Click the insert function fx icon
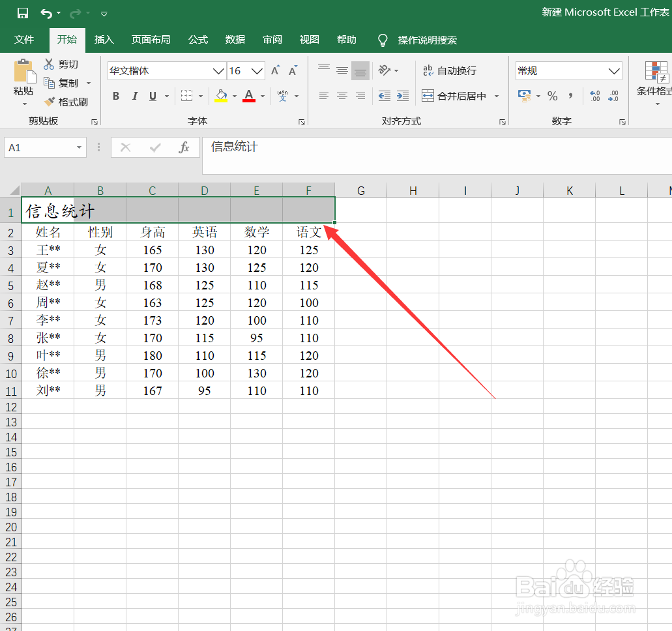This screenshot has height=631, width=672. click(x=184, y=147)
